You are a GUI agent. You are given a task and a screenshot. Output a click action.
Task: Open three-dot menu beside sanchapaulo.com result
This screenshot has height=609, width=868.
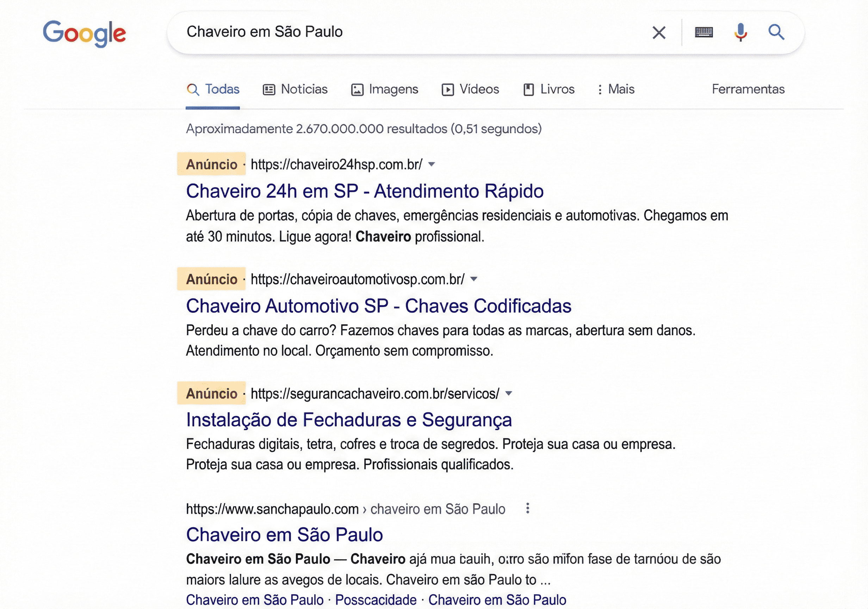pyautogui.click(x=527, y=509)
